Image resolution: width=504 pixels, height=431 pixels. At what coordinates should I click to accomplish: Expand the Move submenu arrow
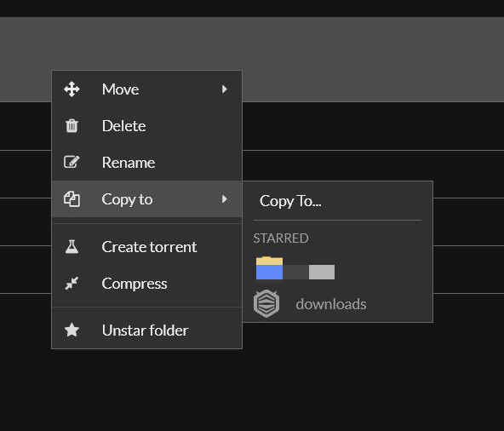tap(225, 89)
